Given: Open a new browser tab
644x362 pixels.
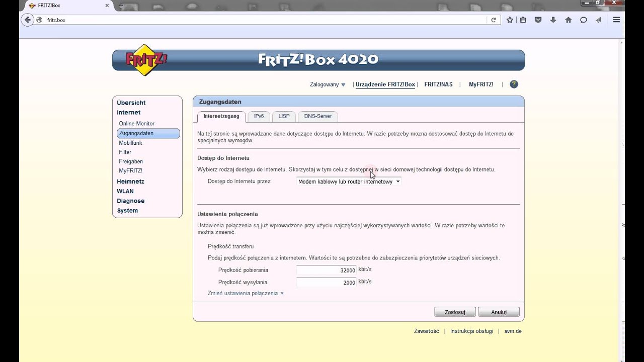Looking at the screenshot, I should pos(121,6).
